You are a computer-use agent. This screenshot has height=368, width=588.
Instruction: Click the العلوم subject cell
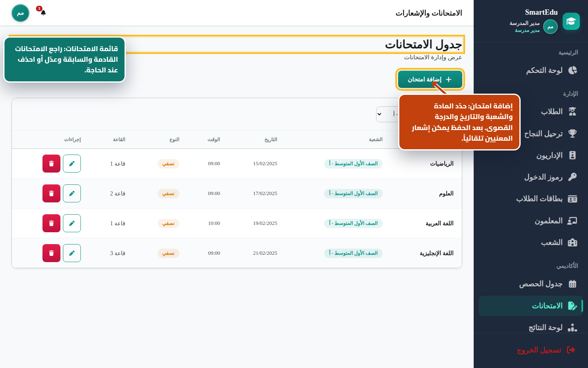point(446,193)
